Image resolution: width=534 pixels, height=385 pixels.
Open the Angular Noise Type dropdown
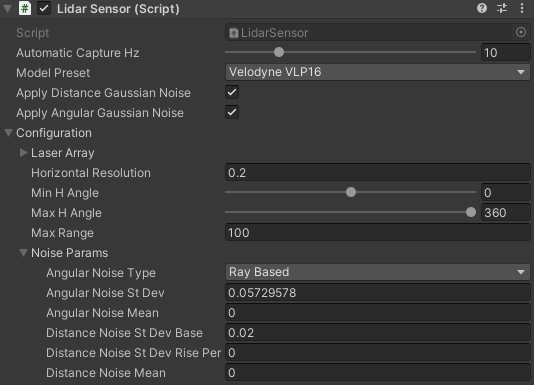click(x=377, y=272)
